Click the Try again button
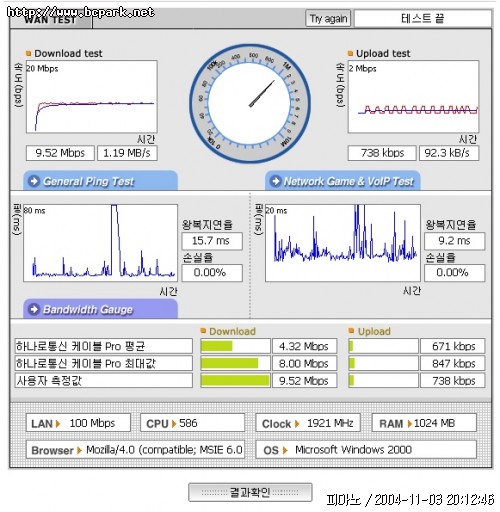Screen dimensions: 500x512 tap(328, 19)
